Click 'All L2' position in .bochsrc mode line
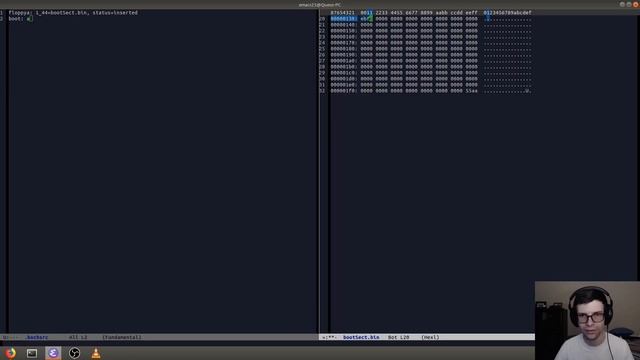This screenshot has width=640, height=360. pos(78,338)
